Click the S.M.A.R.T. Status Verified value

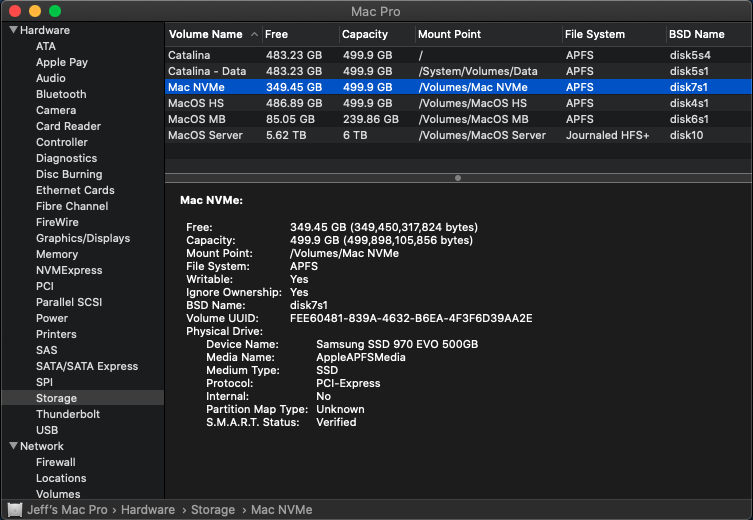point(336,422)
